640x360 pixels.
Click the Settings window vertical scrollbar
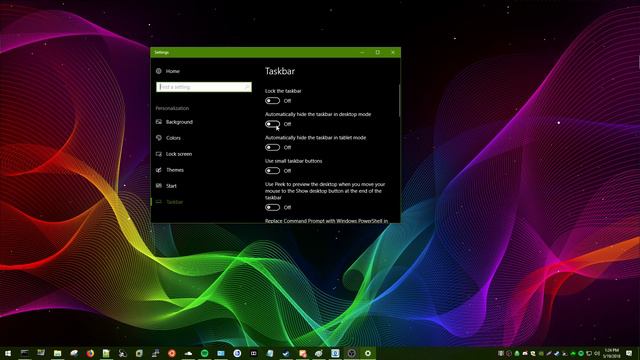pos(399,100)
